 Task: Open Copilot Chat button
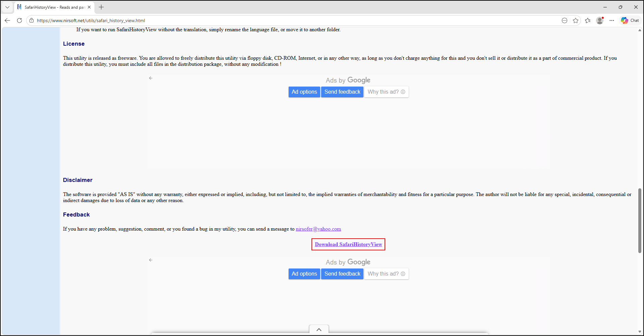tap(630, 20)
